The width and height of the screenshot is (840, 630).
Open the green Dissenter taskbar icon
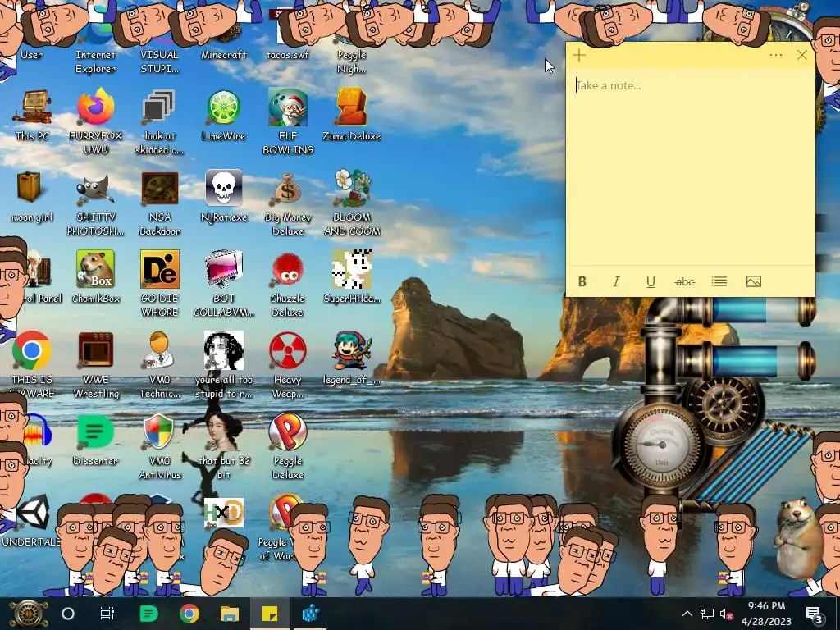[148, 614]
